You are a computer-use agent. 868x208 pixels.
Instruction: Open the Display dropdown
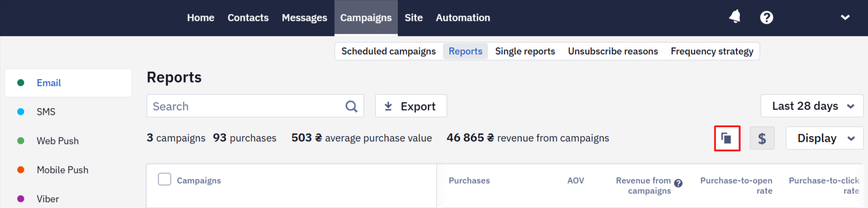pyautogui.click(x=824, y=138)
